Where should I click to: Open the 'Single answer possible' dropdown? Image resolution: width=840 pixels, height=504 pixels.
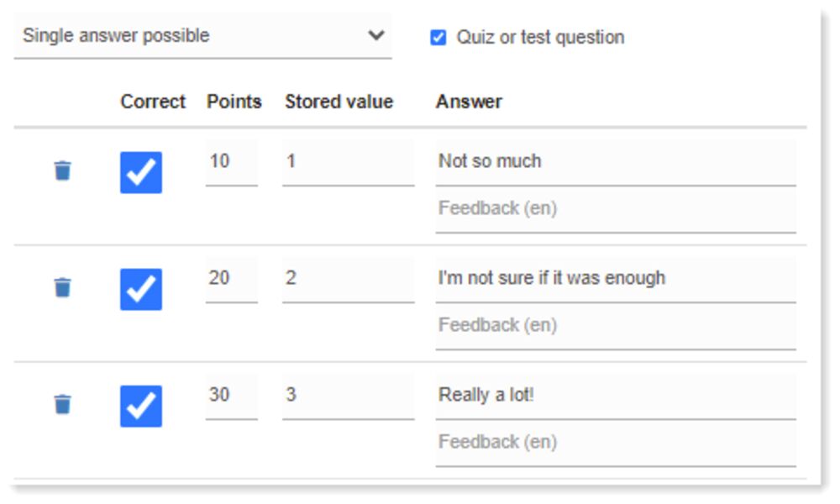click(x=202, y=36)
